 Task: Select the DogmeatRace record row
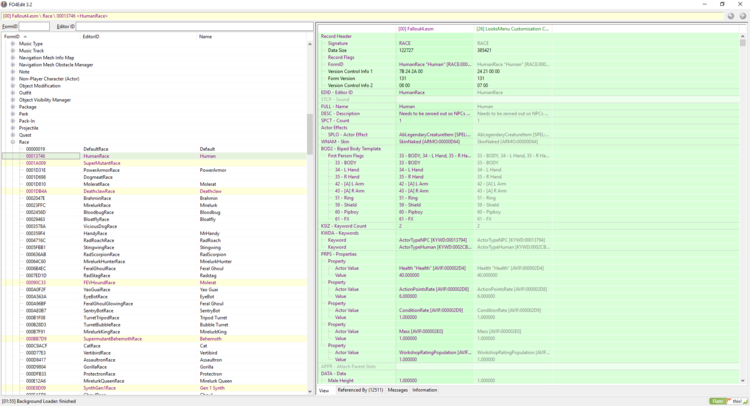(x=154, y=177)
